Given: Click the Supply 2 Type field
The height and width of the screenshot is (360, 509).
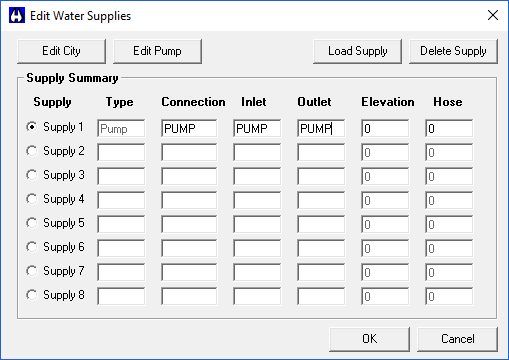Looking at the screenshot, I should click(x=121, y=152).
